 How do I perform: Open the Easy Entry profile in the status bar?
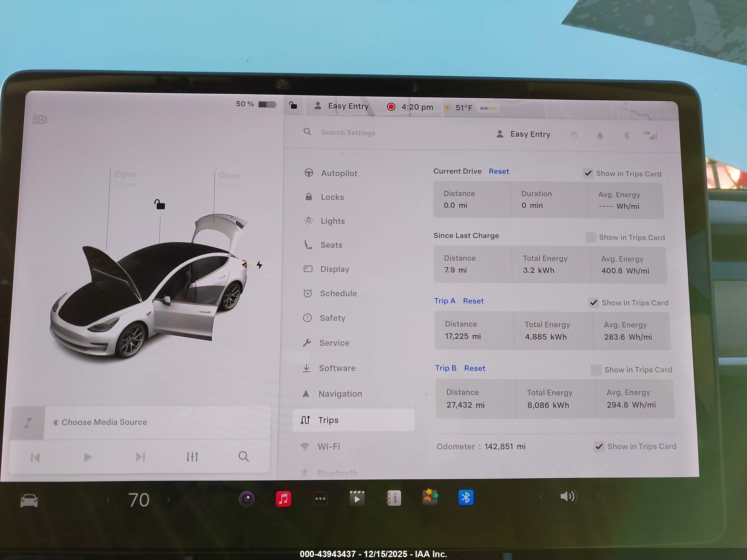pyautogui.click(x=341, y=106)
